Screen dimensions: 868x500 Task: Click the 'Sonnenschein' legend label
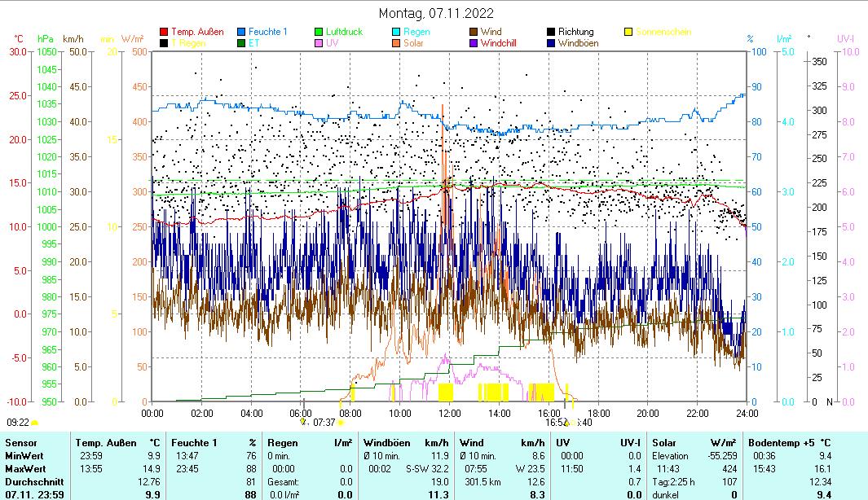[x=663, y=32]
